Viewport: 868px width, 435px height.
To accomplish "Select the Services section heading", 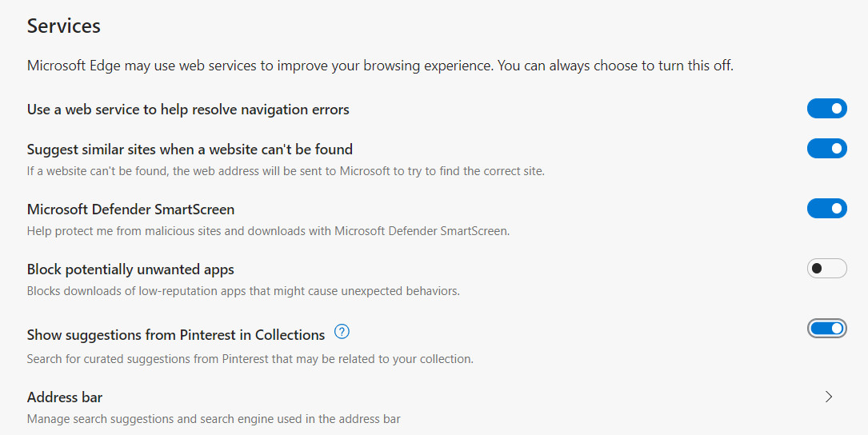I will pos(64,26).
